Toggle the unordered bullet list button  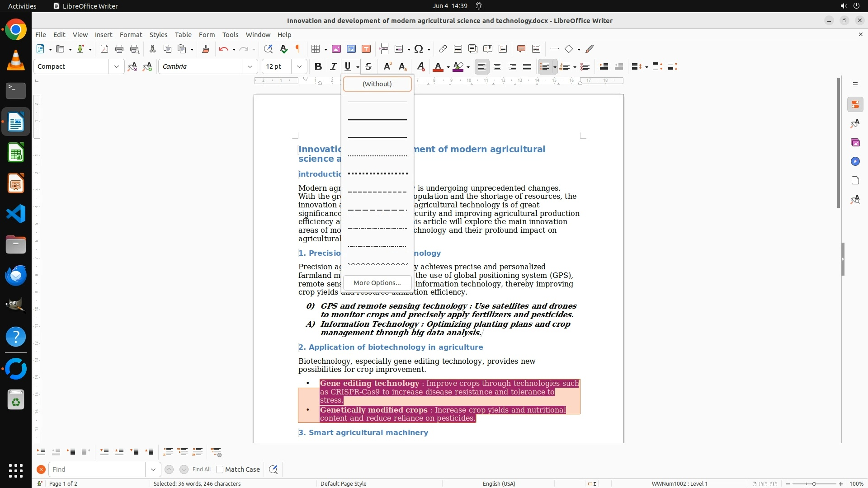(x=544, y=66)
